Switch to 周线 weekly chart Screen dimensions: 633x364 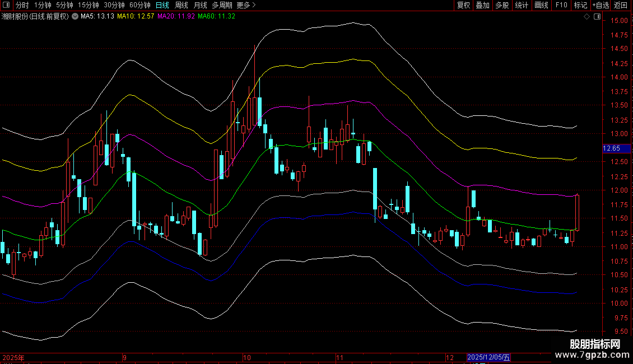click(x=181, y=5)
